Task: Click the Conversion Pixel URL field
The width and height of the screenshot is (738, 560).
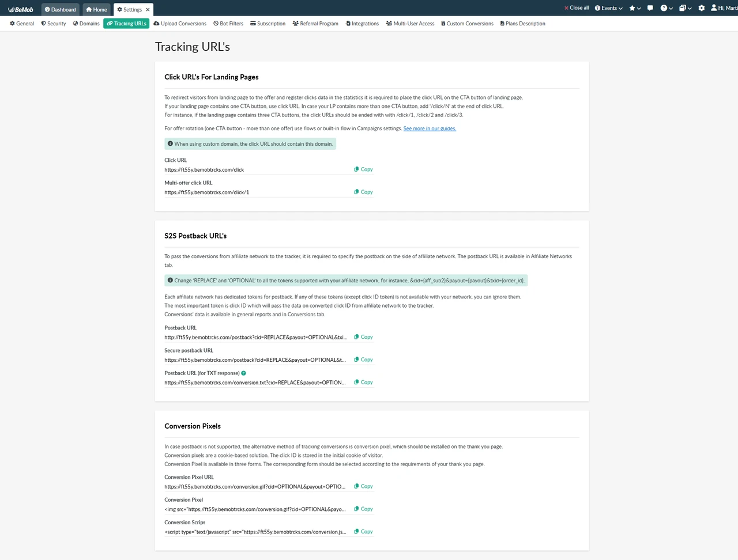Action: coord(258,487)
